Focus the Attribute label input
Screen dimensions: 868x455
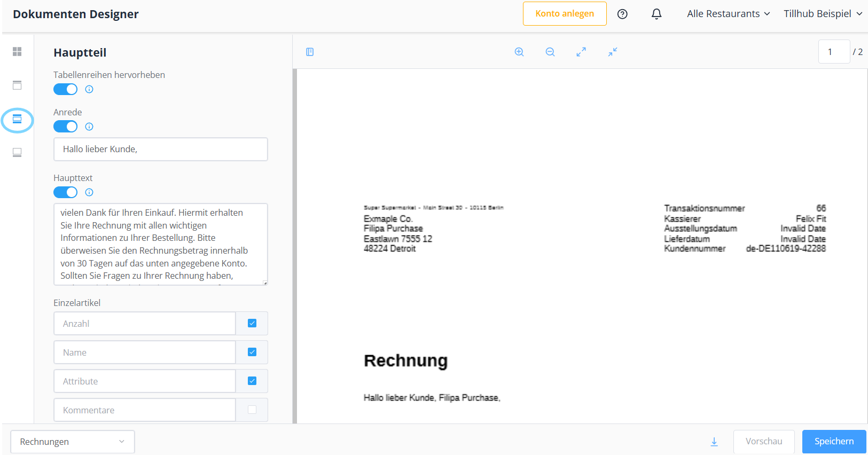pos(145,381)
